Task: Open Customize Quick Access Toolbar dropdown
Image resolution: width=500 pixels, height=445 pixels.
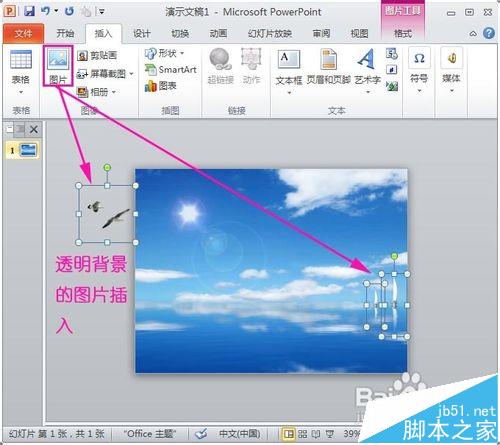Action: click(102, 12)
